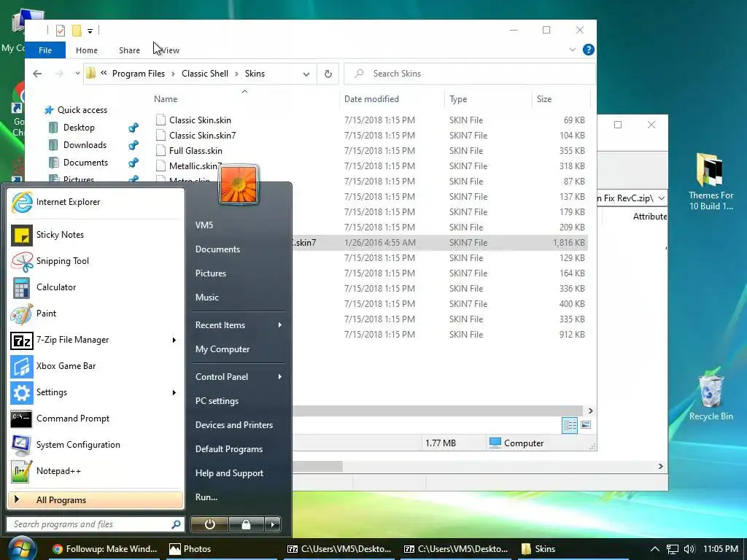This screenshot has height=560, width=747.
Task: Expand shutdown options arrow
Action: click(273, 524)
